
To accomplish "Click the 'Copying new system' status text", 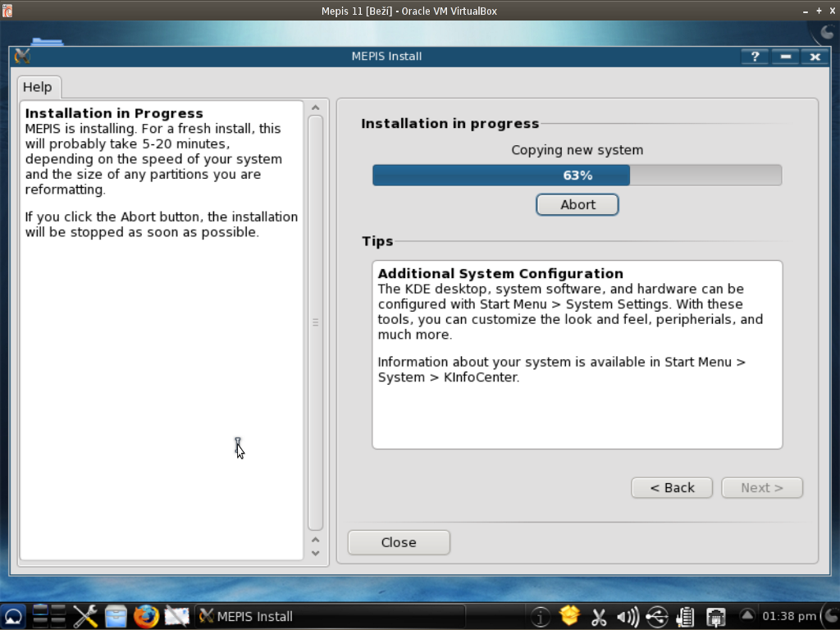I will click(577, 150).
